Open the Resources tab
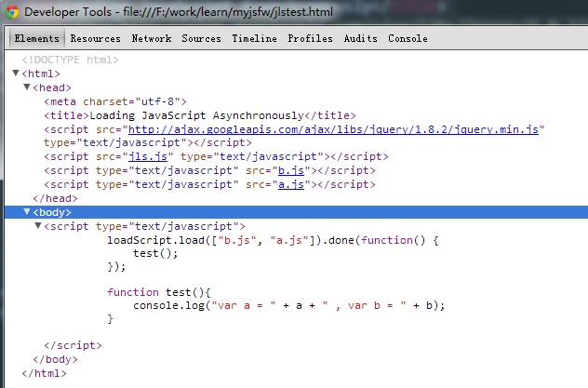 point(95,38)
